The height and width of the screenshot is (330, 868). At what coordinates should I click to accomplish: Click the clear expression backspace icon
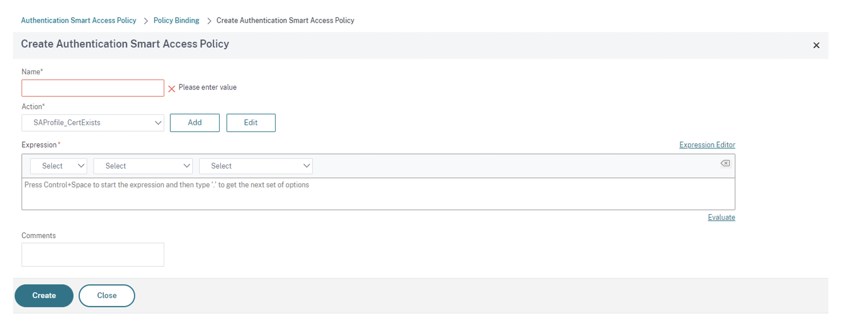click(725, 163)
